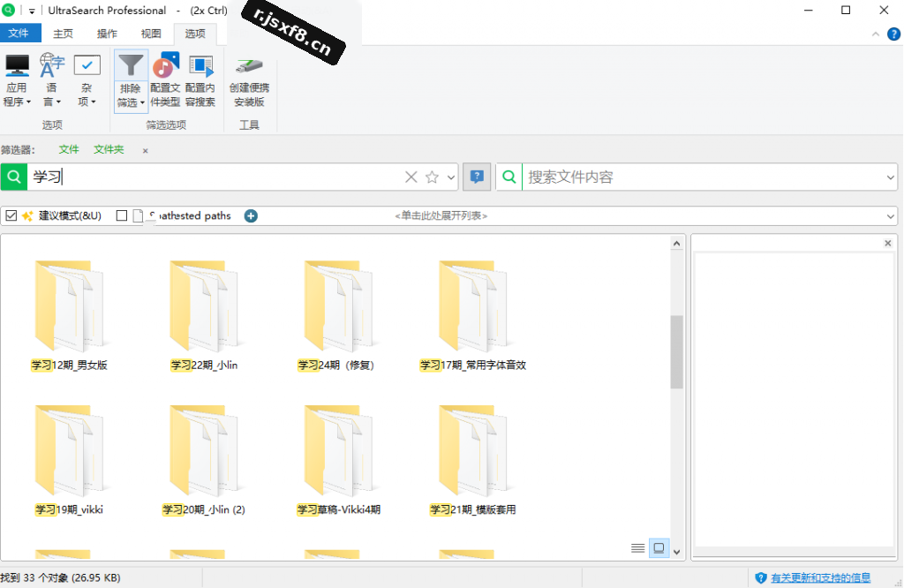
Task: Select folder 学习21期_模版套用
Action: coord(473,460)
